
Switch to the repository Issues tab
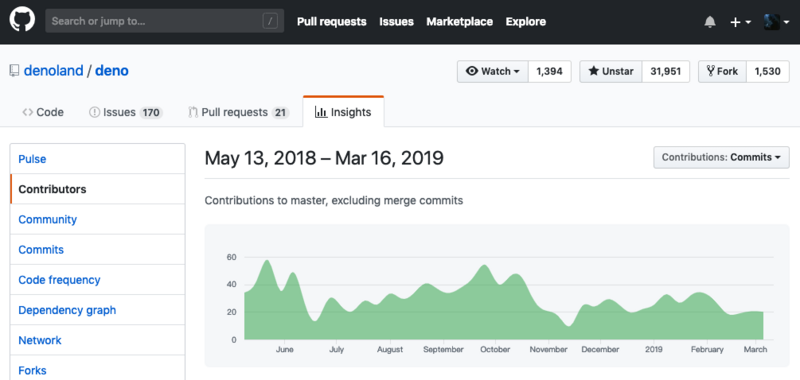[x=125, y=112]
